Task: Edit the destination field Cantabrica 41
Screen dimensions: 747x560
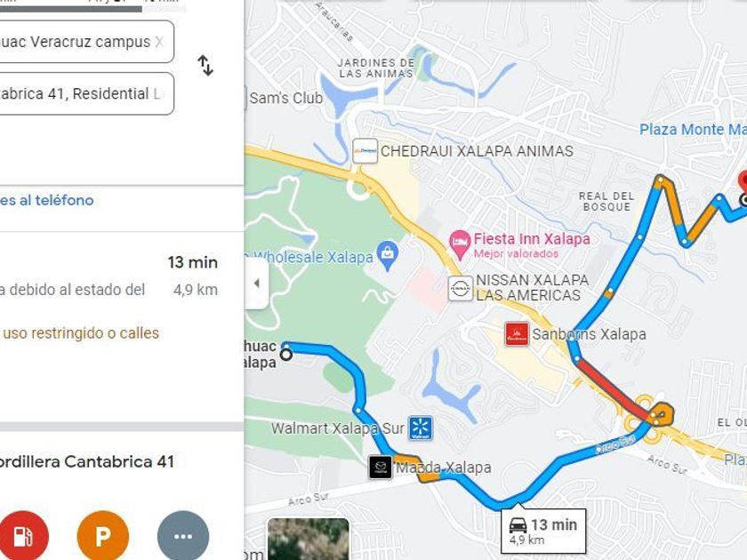Action: pyautogui.click(x=84, y=94)
